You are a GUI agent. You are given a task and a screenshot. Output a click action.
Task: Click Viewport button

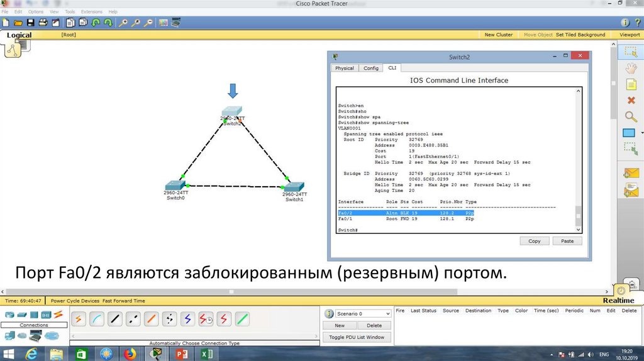point(630,35)
